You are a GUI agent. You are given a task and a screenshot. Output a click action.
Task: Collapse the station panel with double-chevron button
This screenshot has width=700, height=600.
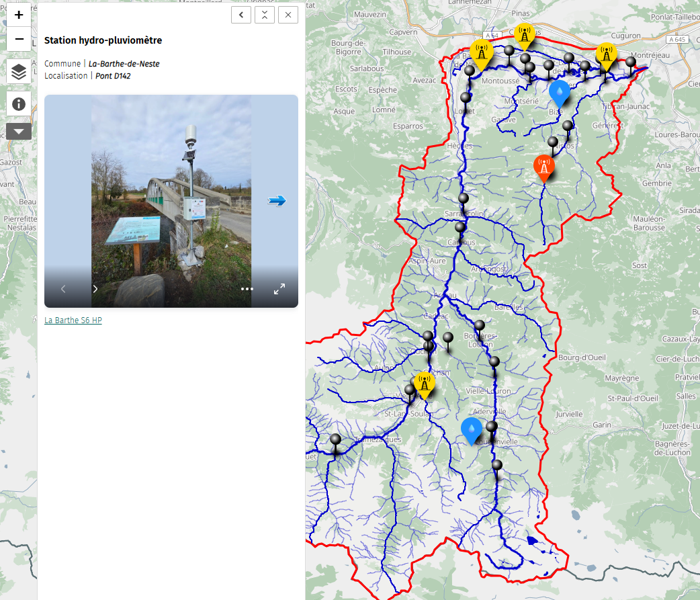coord(265,15)
